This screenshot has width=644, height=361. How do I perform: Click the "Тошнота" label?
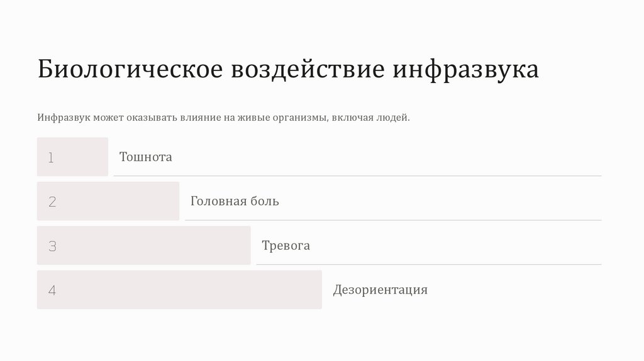146,157
